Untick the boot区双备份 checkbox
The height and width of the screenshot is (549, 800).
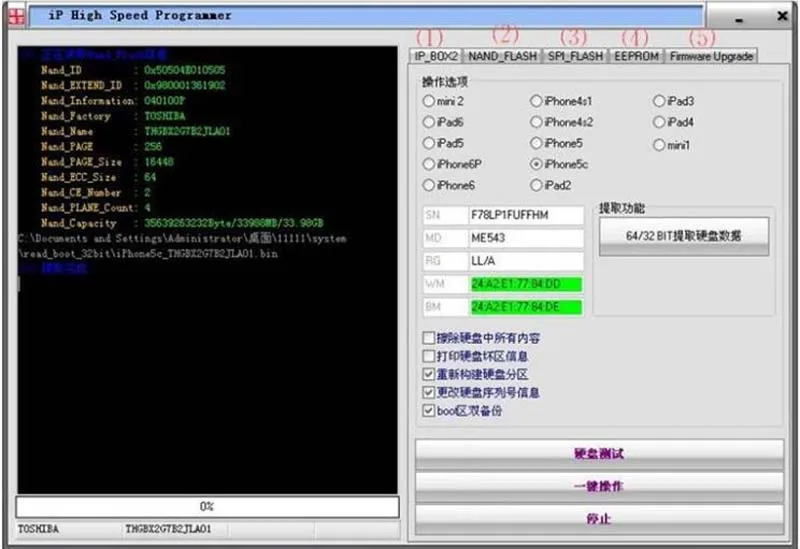[429, 411]
